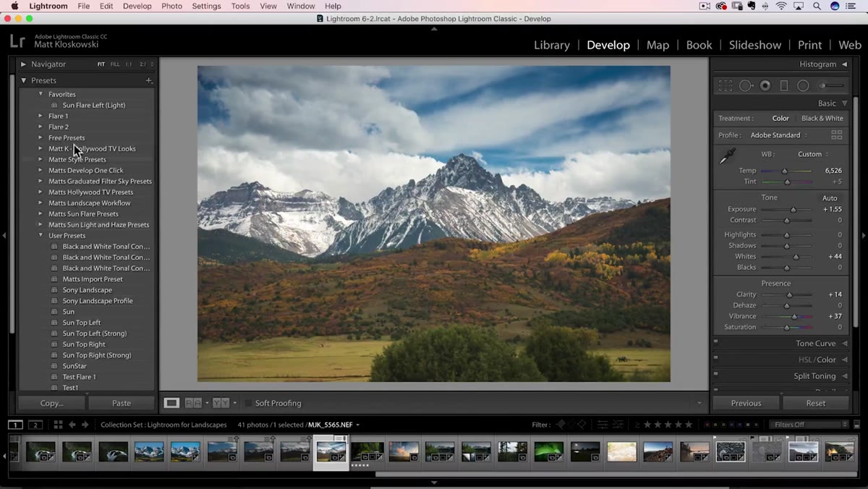Open the Map module

click(658, 45)
